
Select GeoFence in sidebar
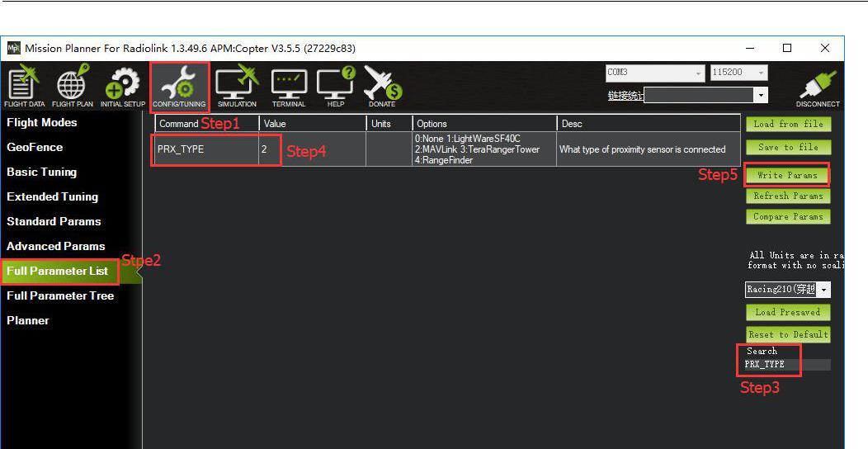(35, 147)
